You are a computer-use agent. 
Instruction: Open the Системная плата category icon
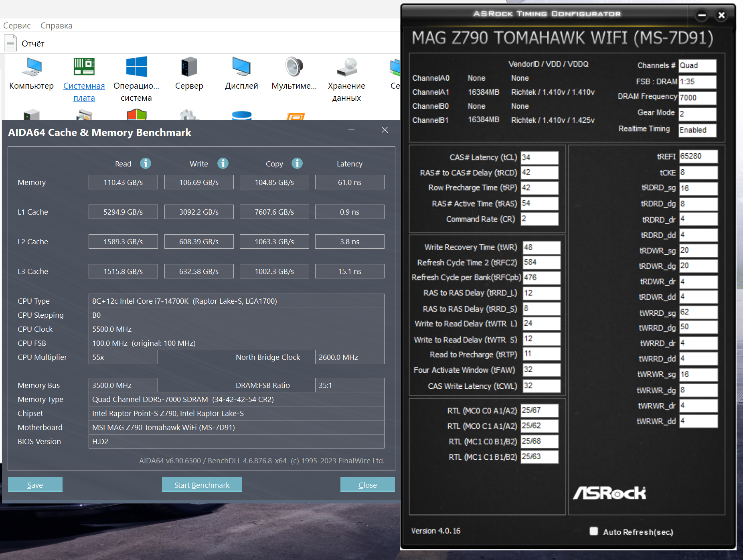tap(84, 67)
